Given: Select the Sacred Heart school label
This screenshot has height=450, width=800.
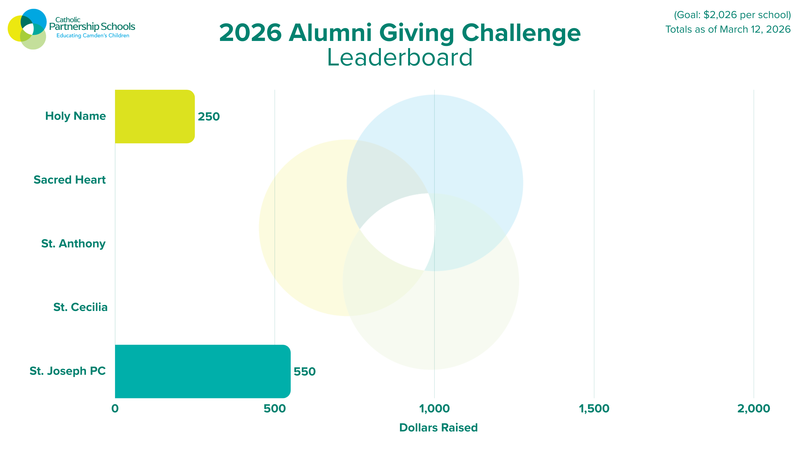Looking at the screenshot, I should 70,180.
